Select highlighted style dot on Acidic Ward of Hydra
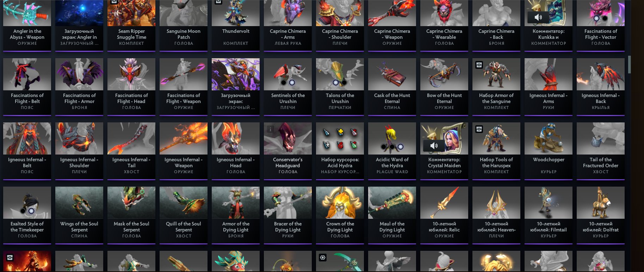Image resolution: width=644 pixels, height=272 pixels. click(401, 147)
